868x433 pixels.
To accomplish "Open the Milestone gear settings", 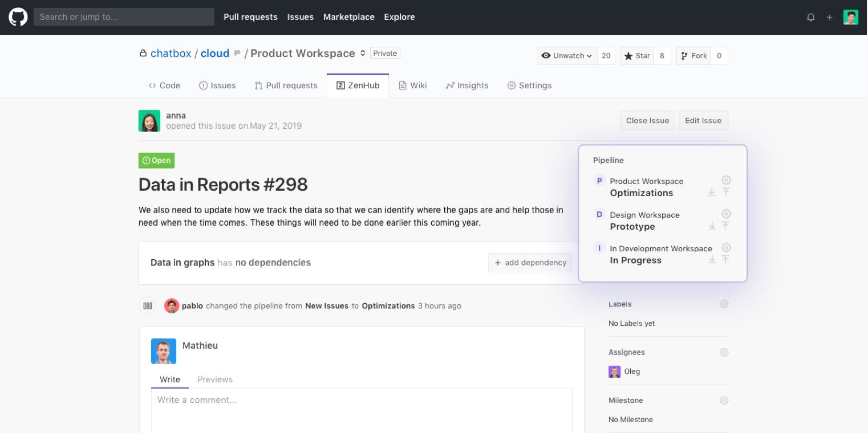I will (x=724, y=401).
